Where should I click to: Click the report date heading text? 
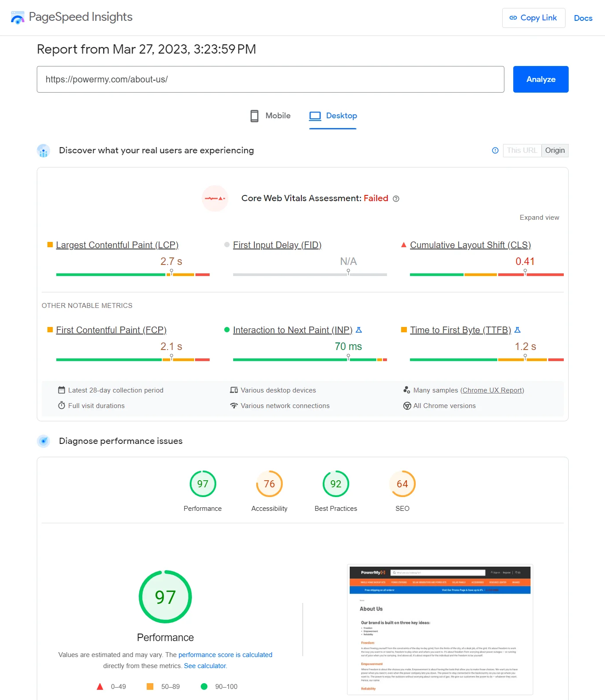click(146, 49)
